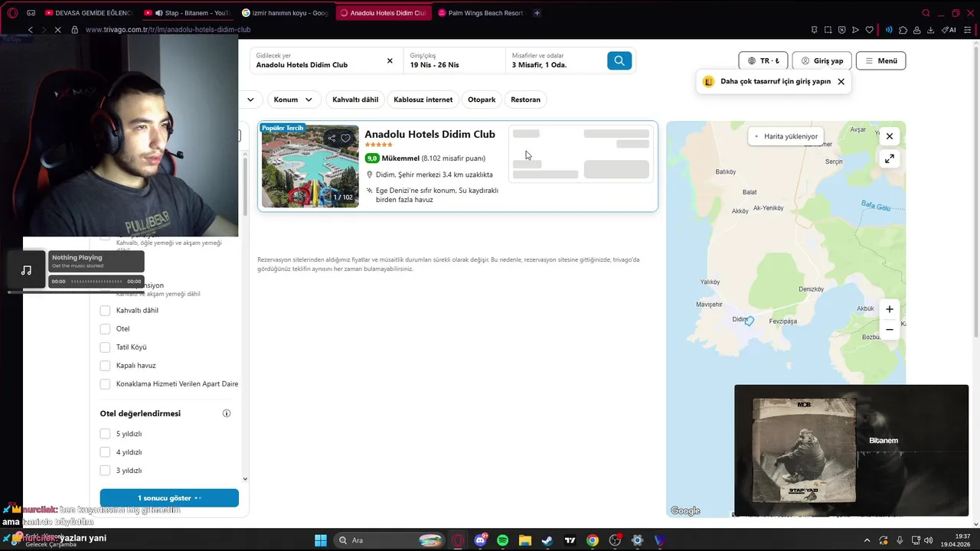Open new tab with plus button

(537, 13)
